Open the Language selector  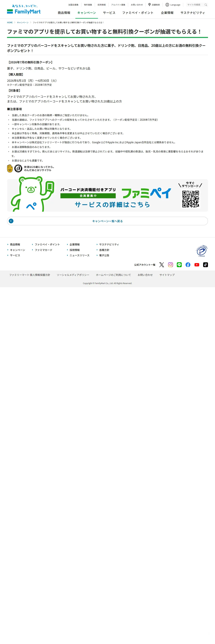coord(173,5)
